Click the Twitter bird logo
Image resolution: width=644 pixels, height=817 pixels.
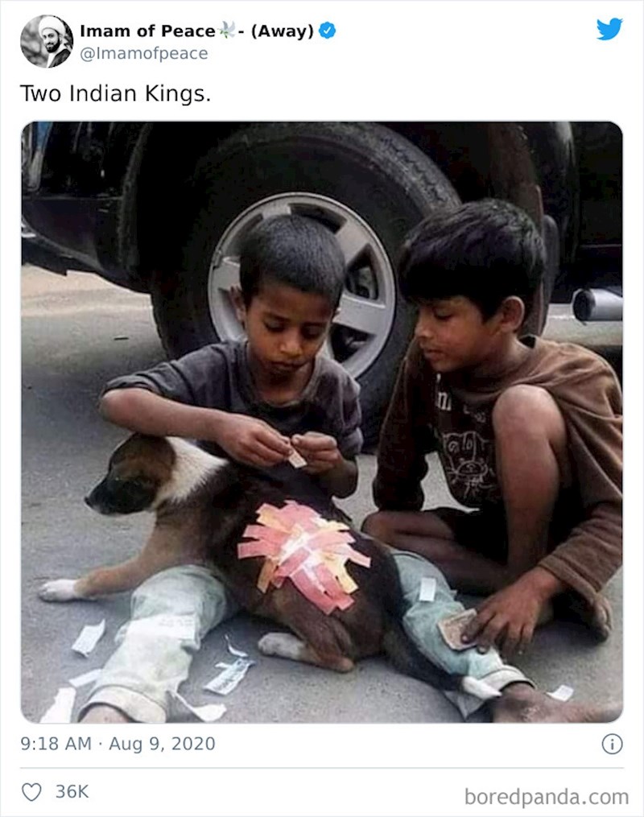pos(609,29)
